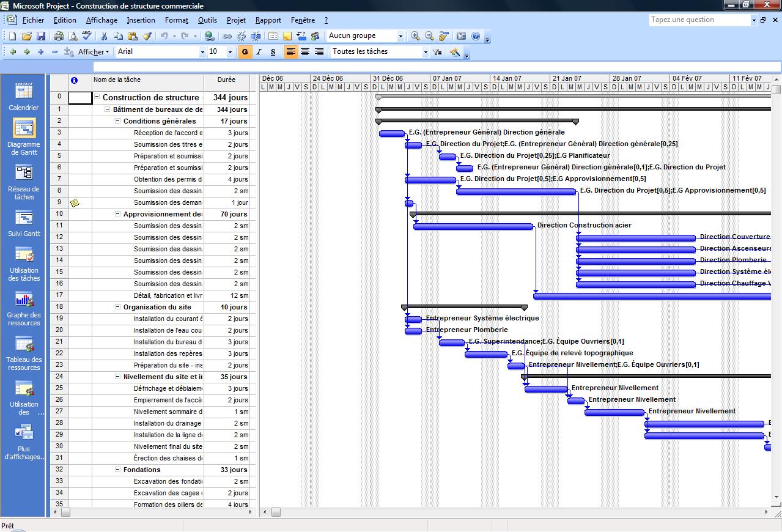Run the spelling check icon

(87, 36)
